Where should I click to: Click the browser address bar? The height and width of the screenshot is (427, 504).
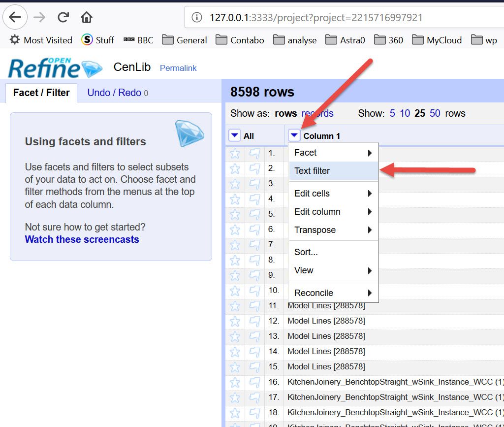coord(345,18)
